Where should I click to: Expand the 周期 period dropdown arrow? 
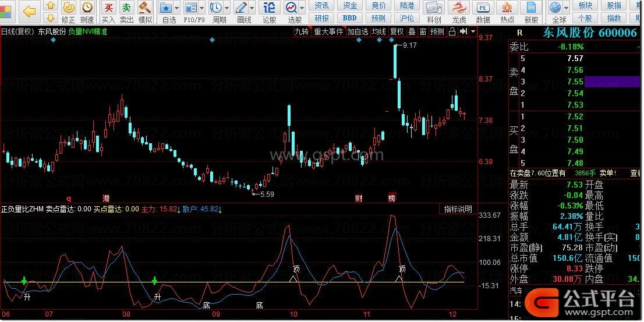pyautogui.click(x=227, y=8)
